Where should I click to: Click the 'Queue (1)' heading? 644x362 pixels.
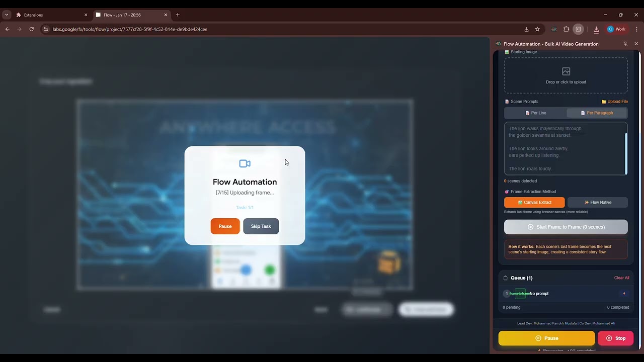coord(521,278)
